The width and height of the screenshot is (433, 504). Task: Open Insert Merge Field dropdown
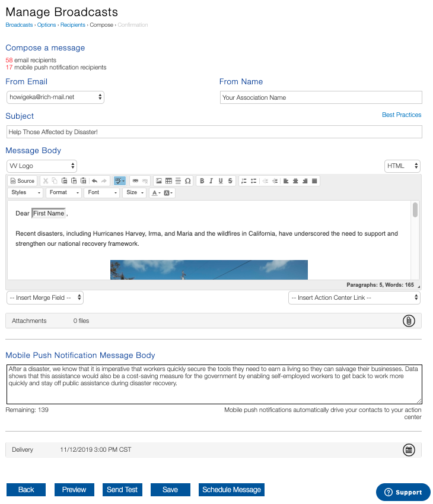(45, 297)
